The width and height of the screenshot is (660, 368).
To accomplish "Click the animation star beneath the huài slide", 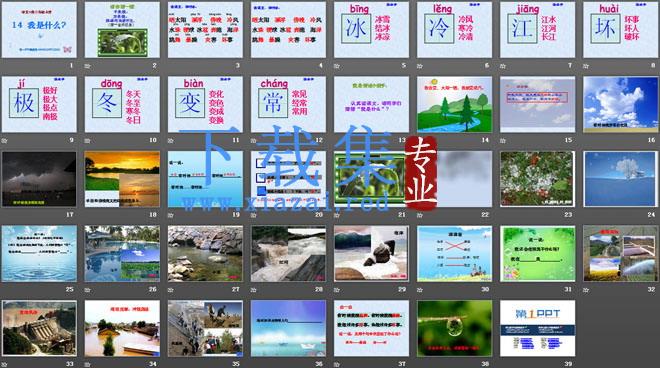I will [x=586, y=66].
